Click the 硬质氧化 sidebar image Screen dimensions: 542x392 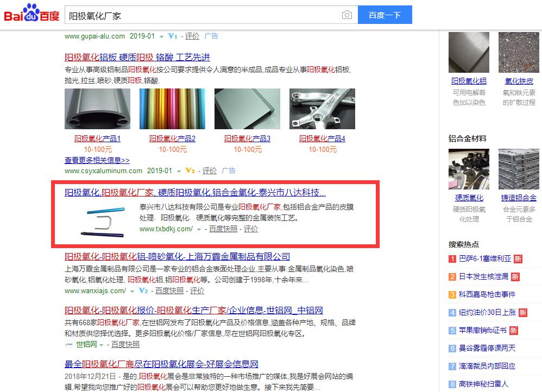coord(469,169)
